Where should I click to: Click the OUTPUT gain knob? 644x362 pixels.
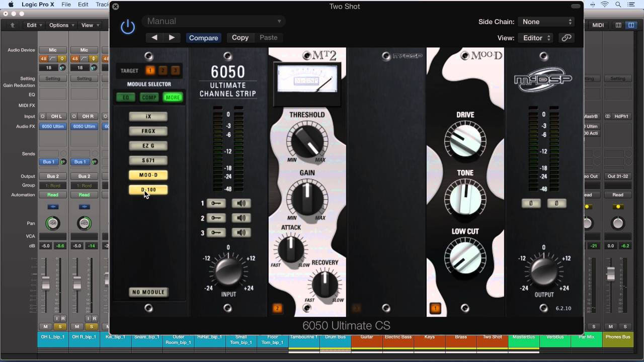[543, 271]
